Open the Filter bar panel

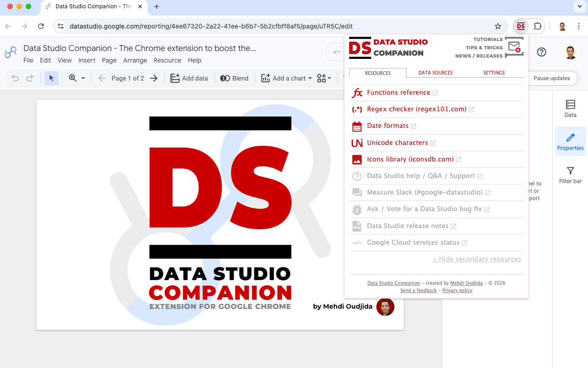(x=571, y=175)
